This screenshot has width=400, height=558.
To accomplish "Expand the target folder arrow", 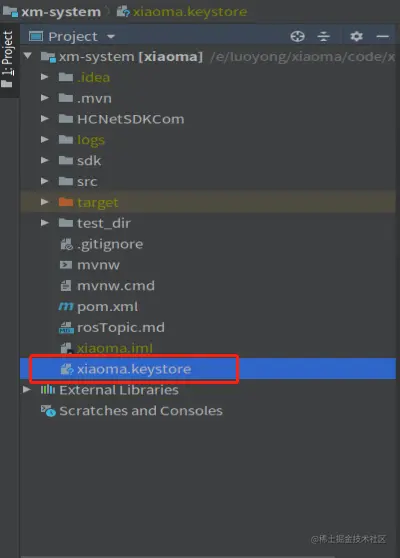I will pyautogui.click(x=44, y=202).
